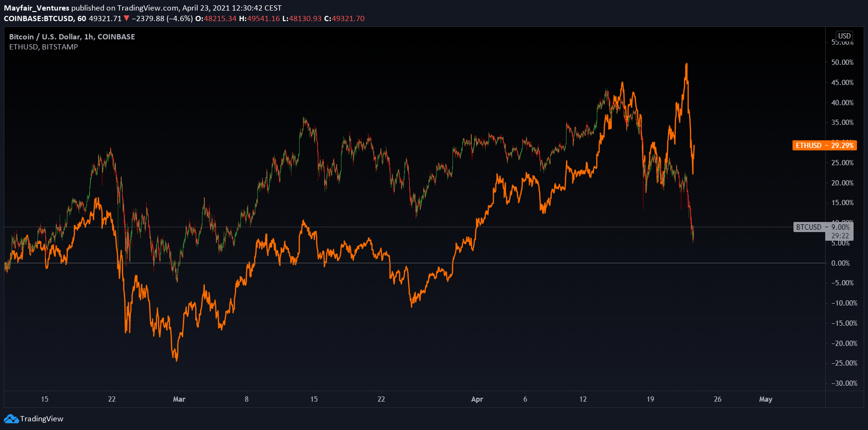Click the 29:22 bar countdown timer
The height and width of the screenshot is (430, 868).
pos(840,236)
